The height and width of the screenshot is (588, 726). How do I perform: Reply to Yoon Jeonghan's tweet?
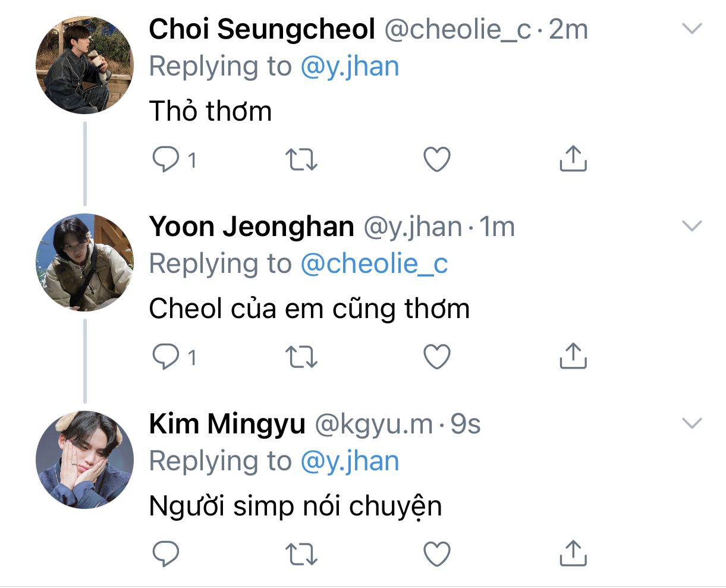pyautogui.click(x=166, y=357)
